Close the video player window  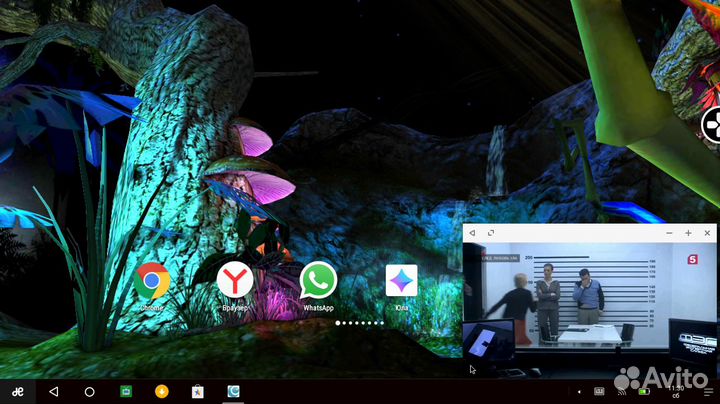pos(707,233)
